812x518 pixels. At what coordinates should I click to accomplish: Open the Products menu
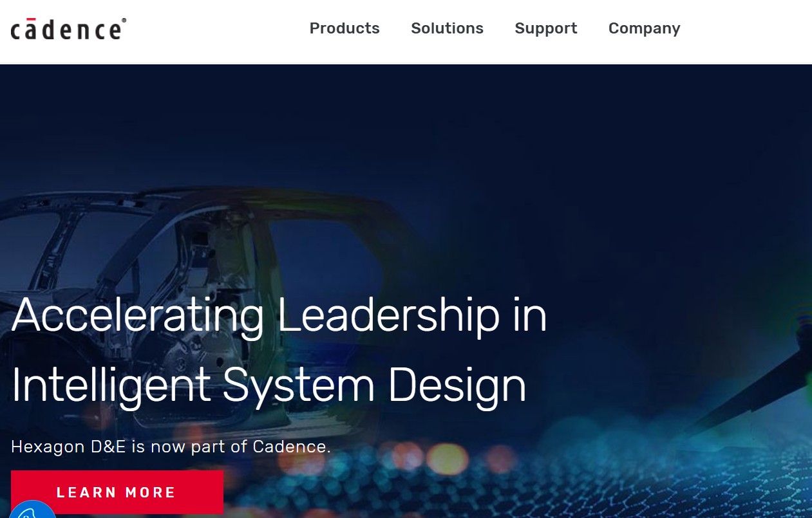[345, 28]
